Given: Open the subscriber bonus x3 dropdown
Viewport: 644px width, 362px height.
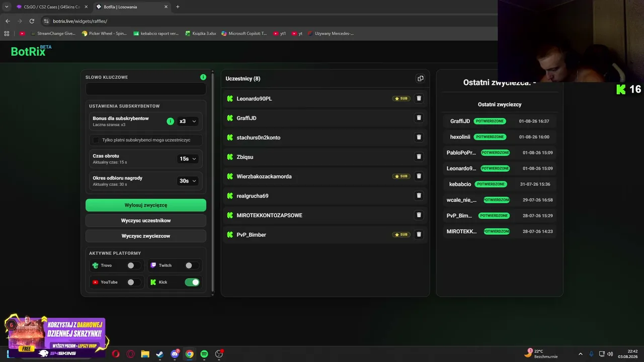Looking at the screenshot, I should click(x=188, y=121).
